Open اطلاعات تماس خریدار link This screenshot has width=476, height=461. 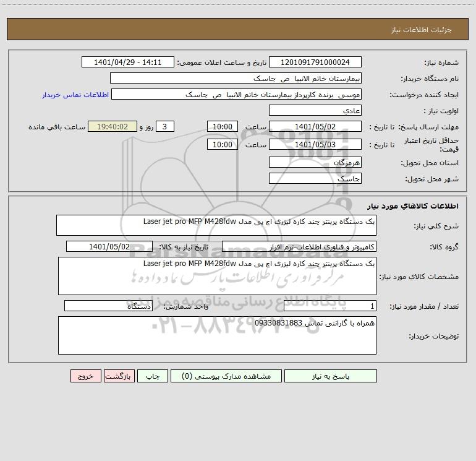tap(75, 95)
